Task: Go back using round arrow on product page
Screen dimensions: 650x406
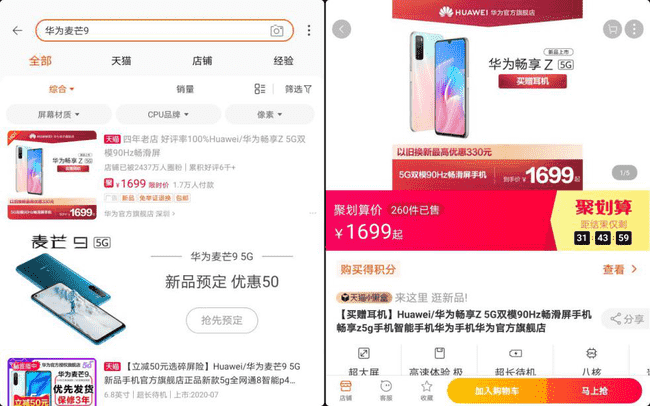Action: [342, 29]
